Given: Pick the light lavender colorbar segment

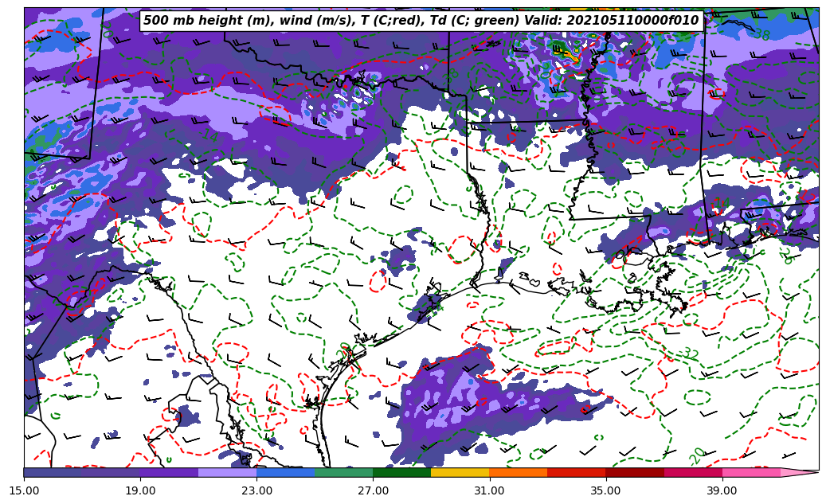Looking at the screenshot, I should tap(227, 472).
